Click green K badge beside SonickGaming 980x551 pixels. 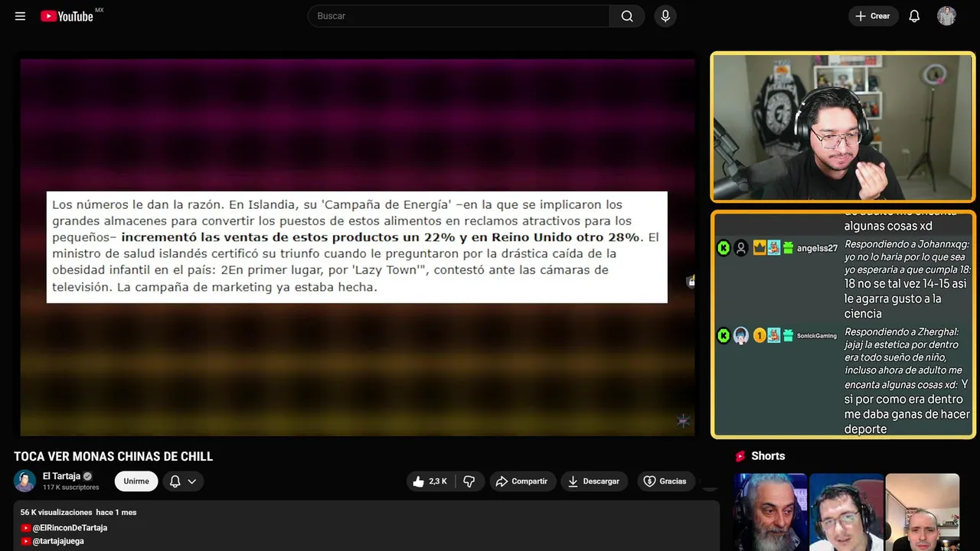[724, 335]
